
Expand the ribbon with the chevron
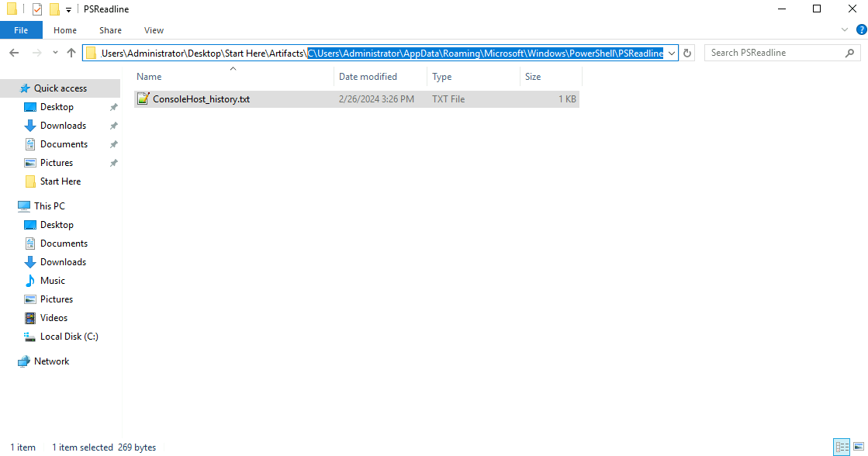(x=844, y=30)
